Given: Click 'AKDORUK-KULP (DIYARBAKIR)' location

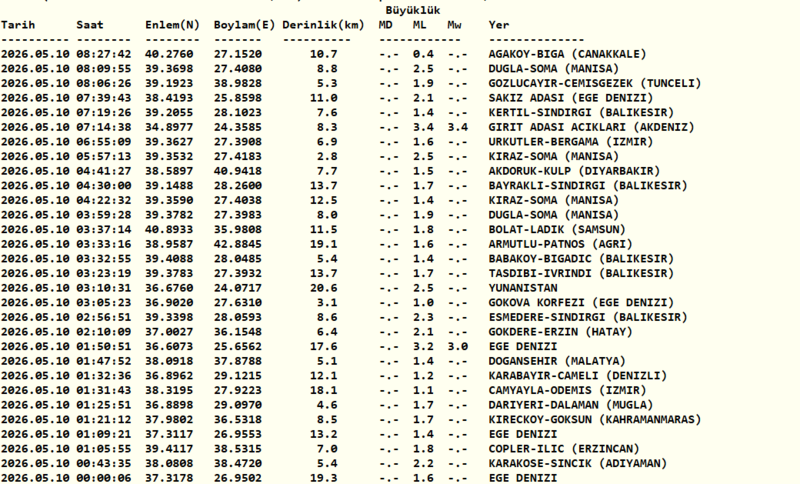Looking at the screenshot, I should click(574, 171).
